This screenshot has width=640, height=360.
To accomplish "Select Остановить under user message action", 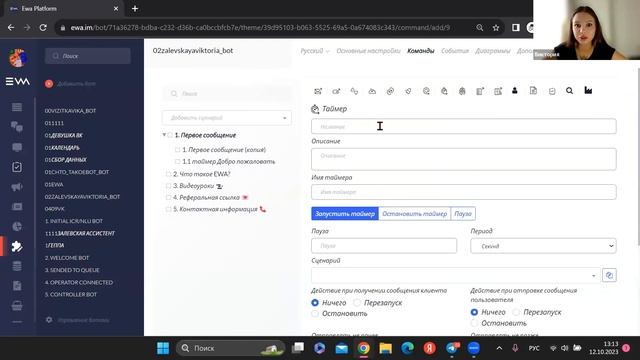I will 474,323.
